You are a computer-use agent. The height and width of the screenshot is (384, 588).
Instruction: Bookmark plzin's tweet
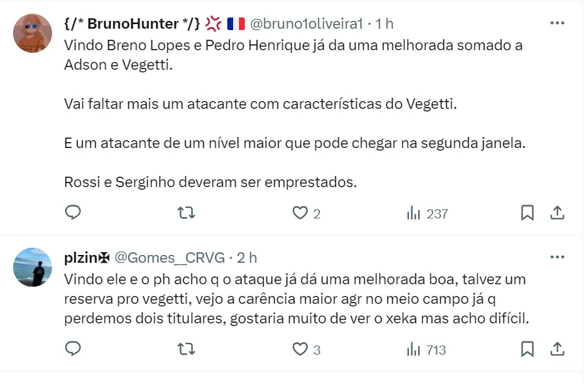tap(527, 349)
